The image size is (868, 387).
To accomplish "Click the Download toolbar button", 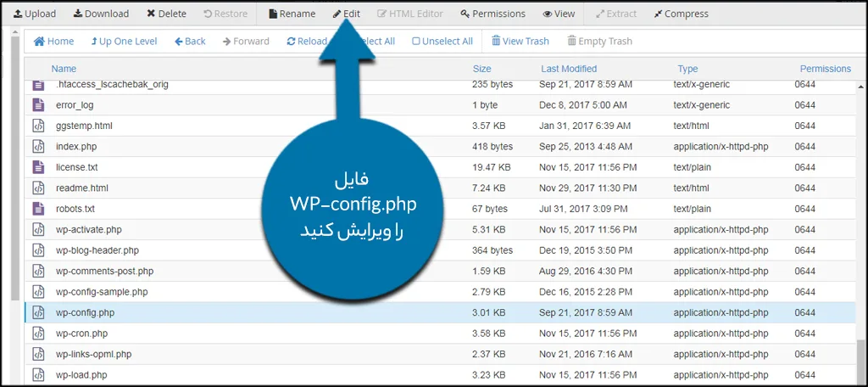I will tap(101, 14).
